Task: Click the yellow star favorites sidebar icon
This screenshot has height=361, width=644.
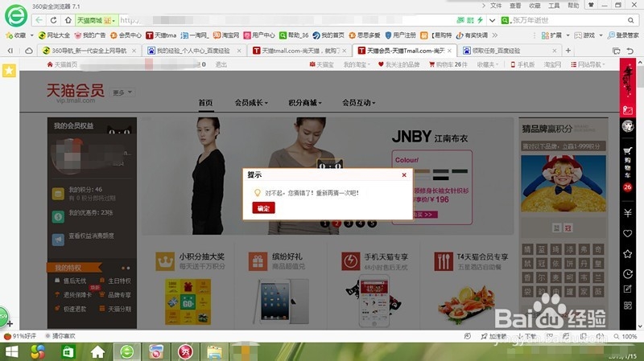Action: click(9, 71)
